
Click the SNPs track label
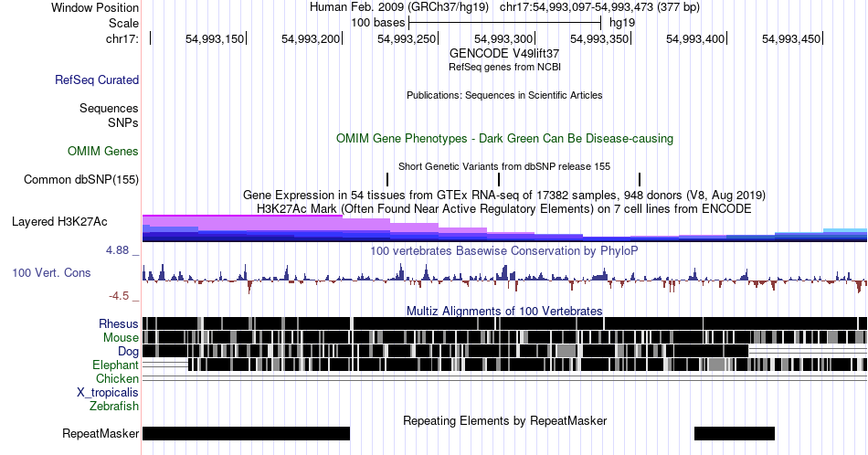(x=123, y=122)
